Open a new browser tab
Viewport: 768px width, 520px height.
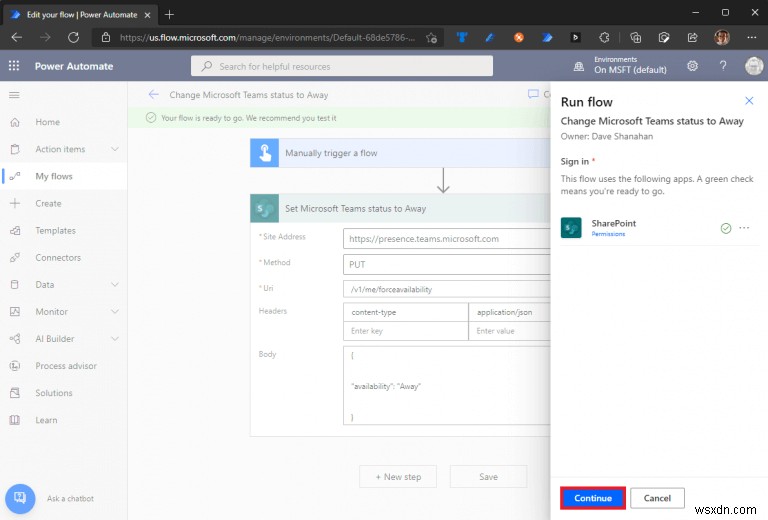pyautogui.click(x=169, y=15)
